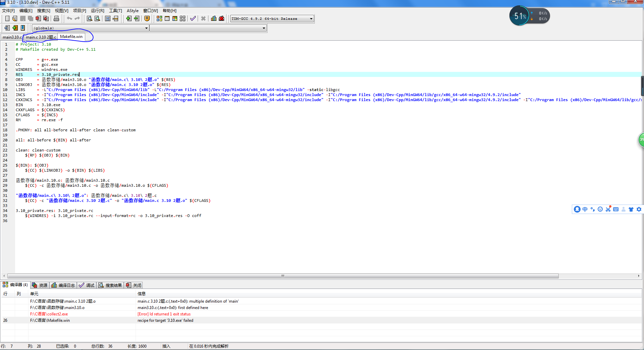Toggle the 中 Chinese/English input mode icon

pos(585,209)
